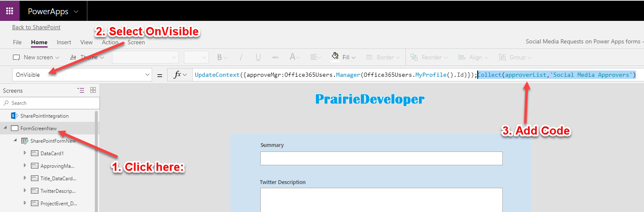Expand the ApprovingMa... node

coord(25,166)
